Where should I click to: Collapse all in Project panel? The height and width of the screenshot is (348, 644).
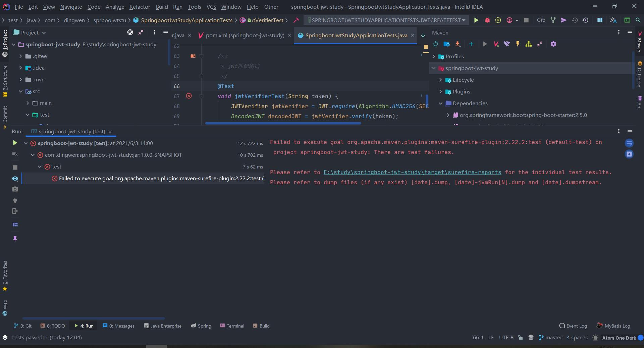141,32
